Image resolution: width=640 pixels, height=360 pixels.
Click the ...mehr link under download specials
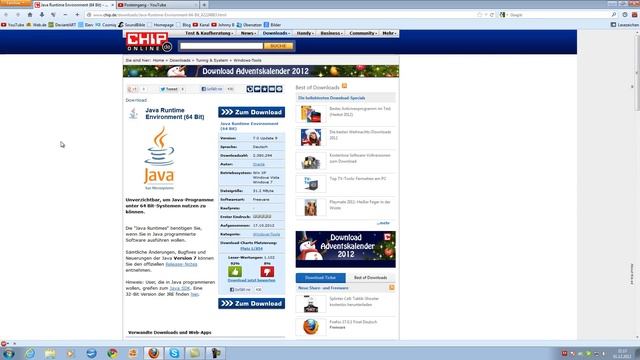[x=383, y=223]
